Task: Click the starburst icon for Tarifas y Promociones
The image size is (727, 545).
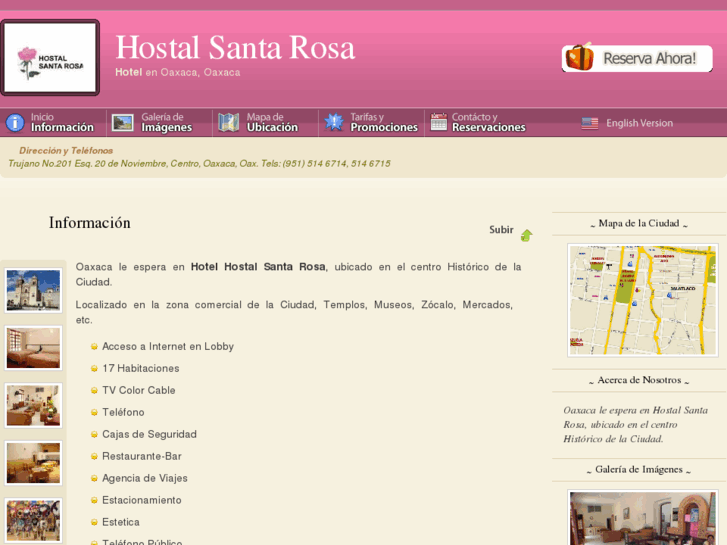Action: pos(334,122)
